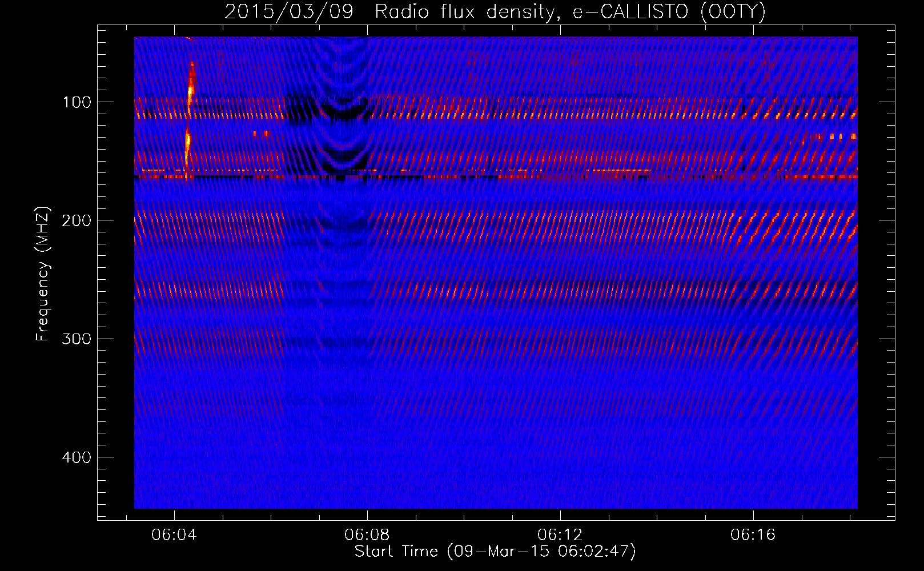Click the 06:08 time axis label

tap(367, 534)
